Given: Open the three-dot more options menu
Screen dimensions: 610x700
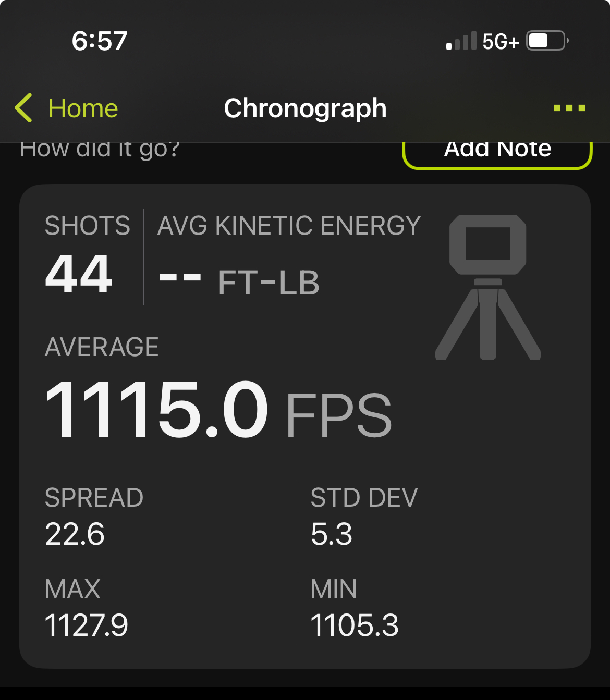Looking at the screenshot, I should [x=569, y=108].
